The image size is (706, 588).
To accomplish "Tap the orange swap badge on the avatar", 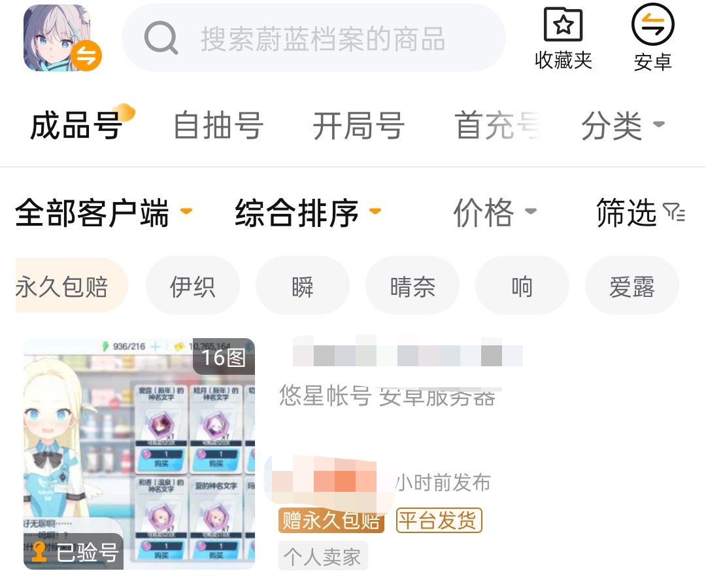I will (86, 56).
